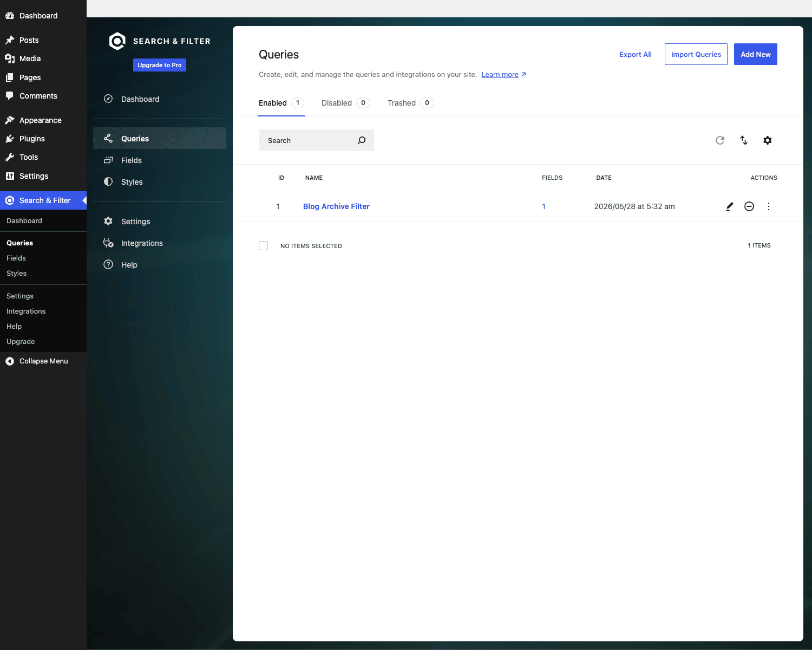Open Upgrade in the WP submenu
The width and height of the screenshot is (812, 650).
21,342
